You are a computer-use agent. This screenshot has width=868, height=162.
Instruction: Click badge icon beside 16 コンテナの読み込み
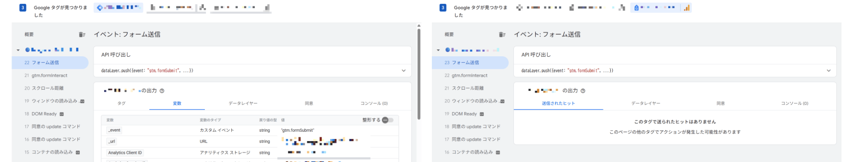498,152
